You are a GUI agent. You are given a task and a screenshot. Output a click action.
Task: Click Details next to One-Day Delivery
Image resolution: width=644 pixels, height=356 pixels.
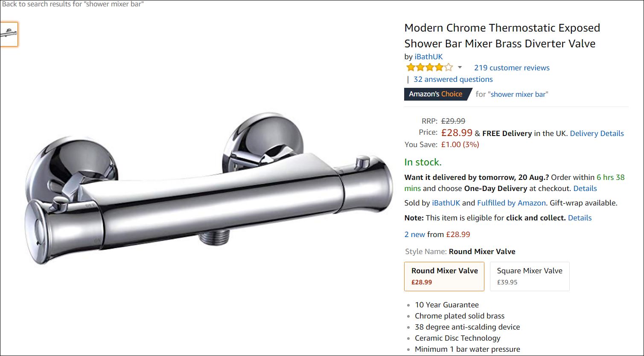click(x=585, y=188)
